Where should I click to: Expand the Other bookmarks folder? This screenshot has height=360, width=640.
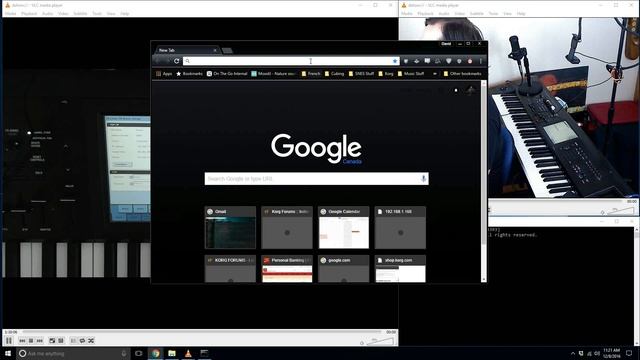[x=462, y=73]
